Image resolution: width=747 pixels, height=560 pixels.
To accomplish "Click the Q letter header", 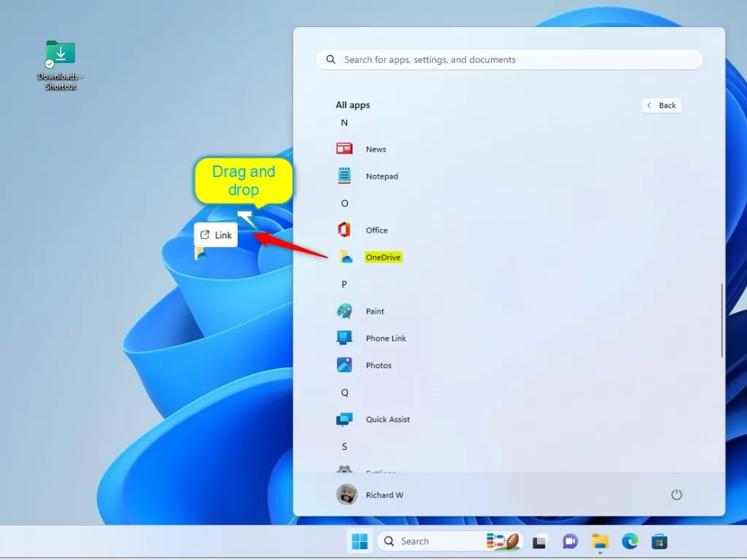I will (x=344, y=393).
